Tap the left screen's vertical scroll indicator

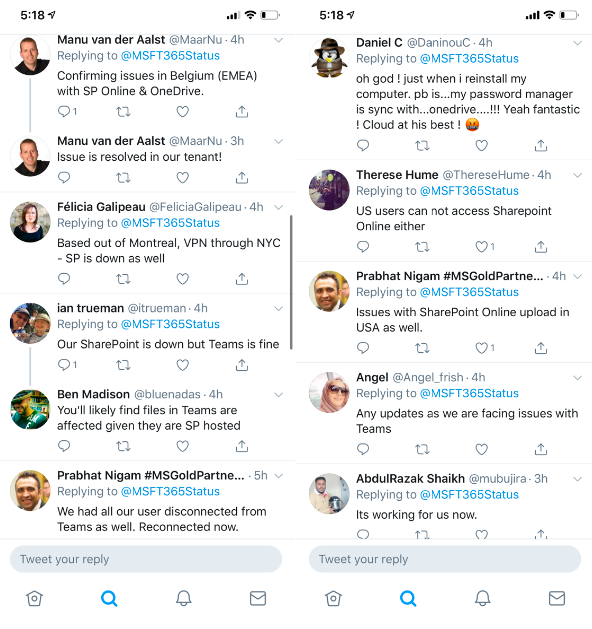tap(291, 282)
